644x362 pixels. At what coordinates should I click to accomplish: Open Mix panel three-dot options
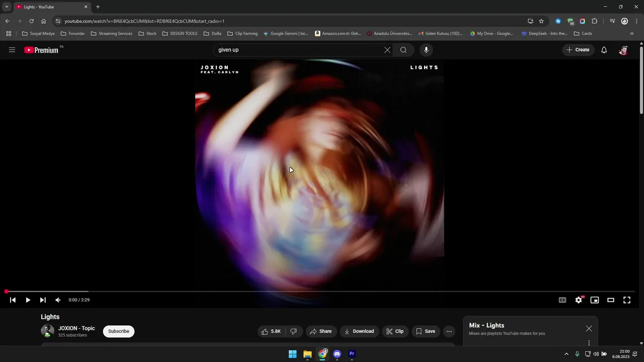tap(589, 343)
